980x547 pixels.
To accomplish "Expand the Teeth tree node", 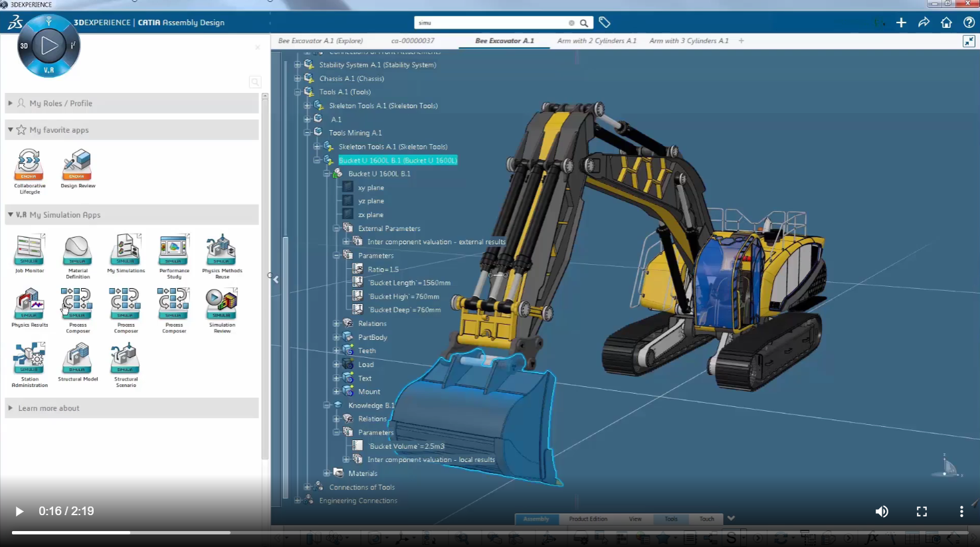I will (337, 351).
